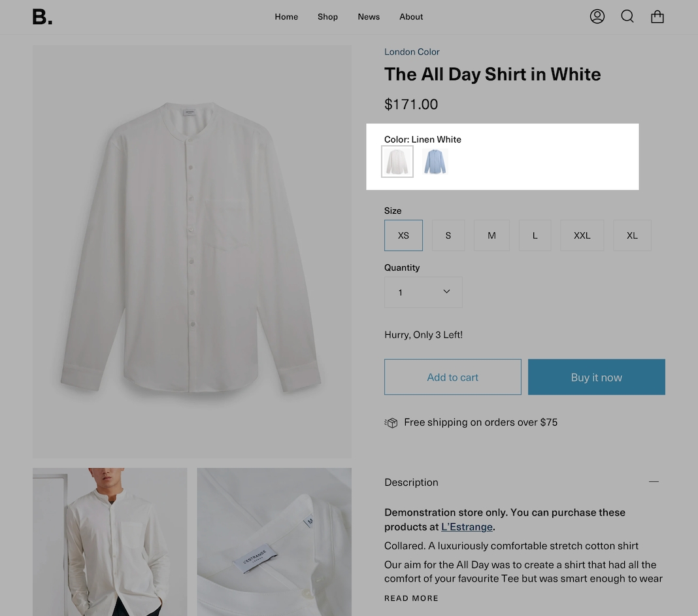This screenshot has width=698, height=616.
Task: Select size XS option
Action: tap(403, 235)
